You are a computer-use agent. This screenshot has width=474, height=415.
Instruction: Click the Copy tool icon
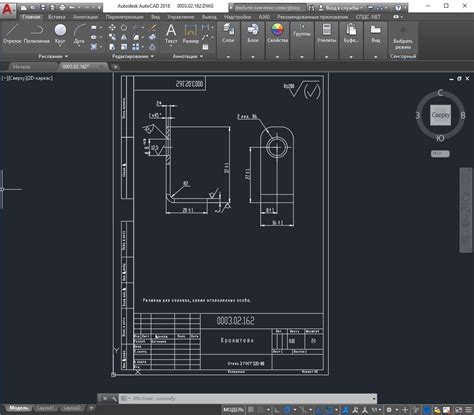[112, 37]
